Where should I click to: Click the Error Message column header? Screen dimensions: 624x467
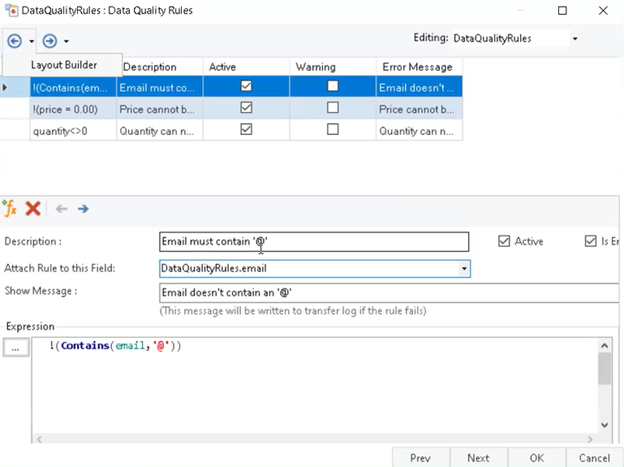pos(418,67)
